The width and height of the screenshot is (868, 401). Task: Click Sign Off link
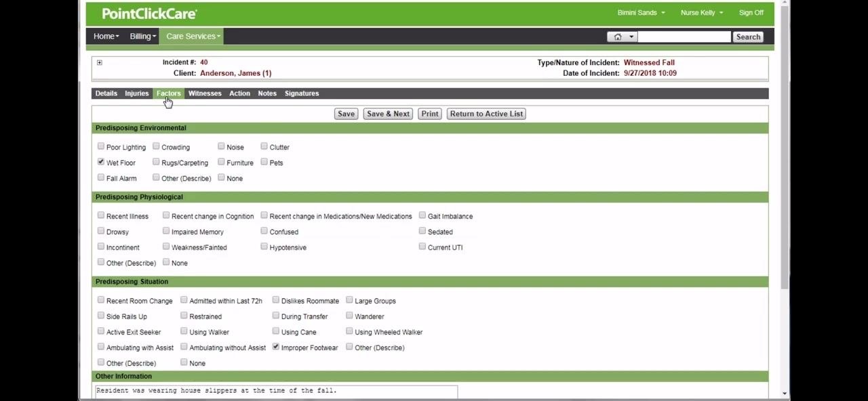[751, 13]
